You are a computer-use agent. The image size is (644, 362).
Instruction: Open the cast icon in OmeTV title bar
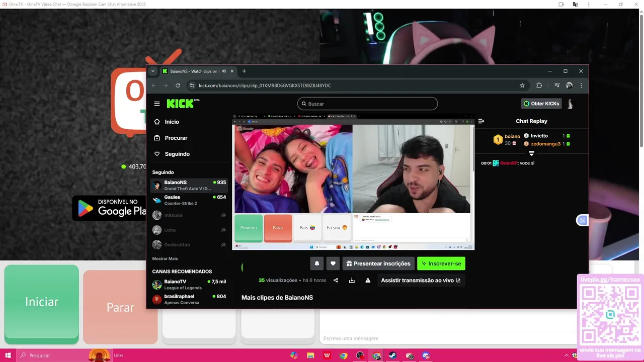tap(561, 5)
